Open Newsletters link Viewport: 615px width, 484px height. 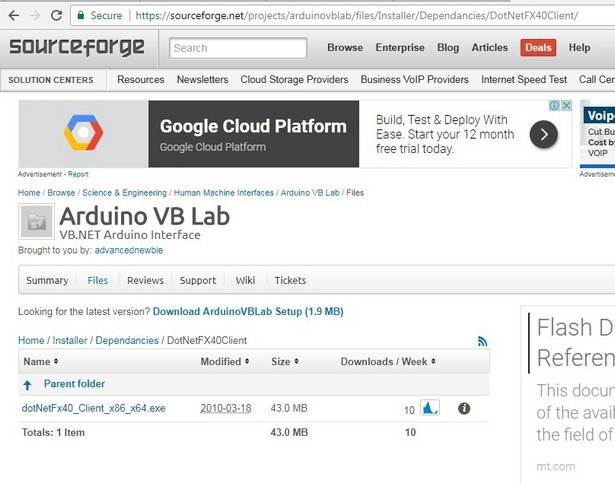pos(202,80)
